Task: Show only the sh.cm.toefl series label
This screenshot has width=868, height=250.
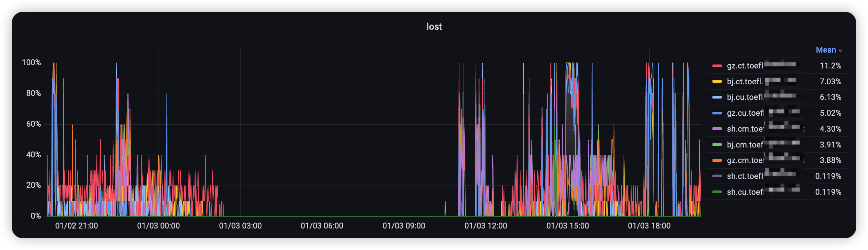Action: pyautogui.click(x=745, y=129)
